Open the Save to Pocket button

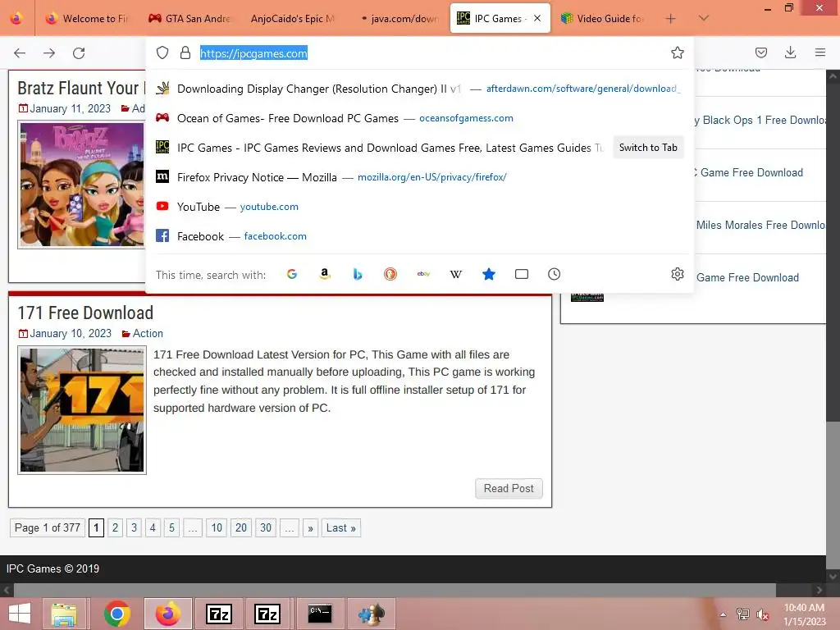tap(760, 52)
